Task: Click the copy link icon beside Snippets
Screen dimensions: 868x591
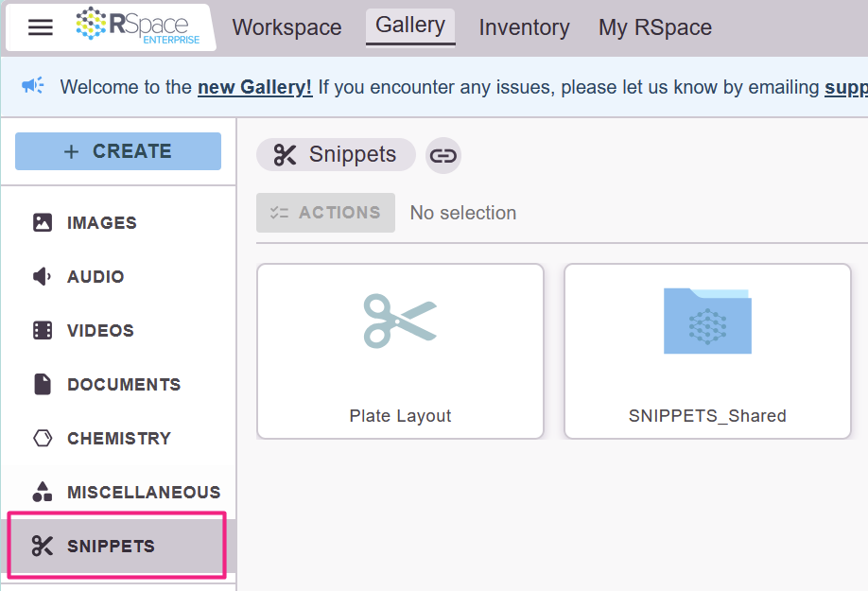Action: tap(443, 155)
